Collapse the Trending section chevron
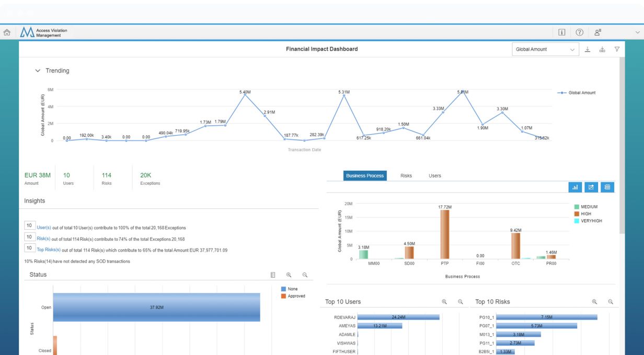 coord(38,70)
